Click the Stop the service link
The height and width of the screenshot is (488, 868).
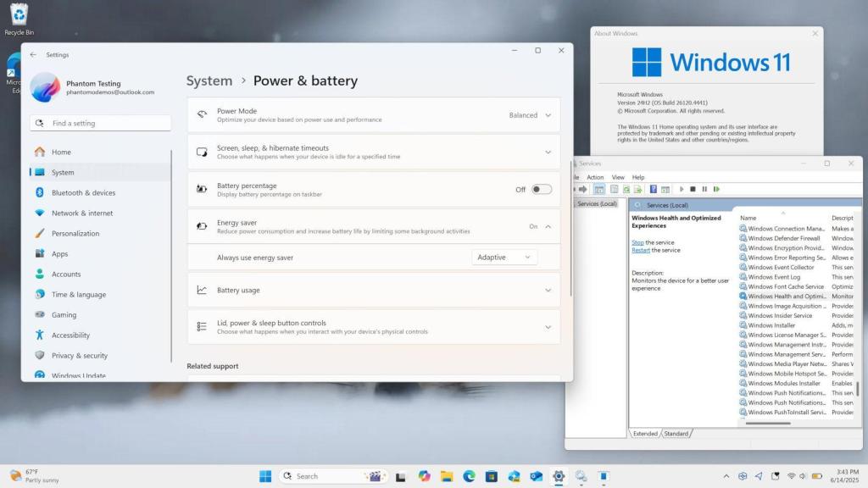pyautogui.click(x=637, y=242)
